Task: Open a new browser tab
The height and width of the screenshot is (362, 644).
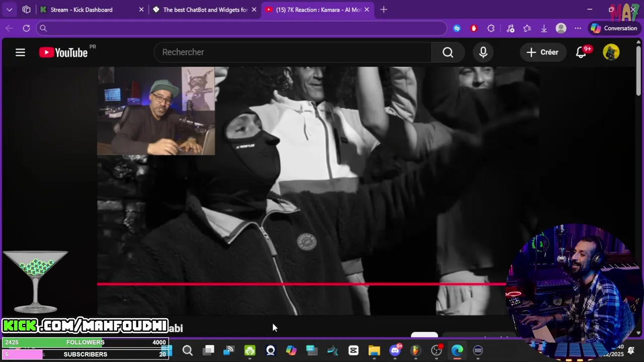Action: click(x=384, y=10)
